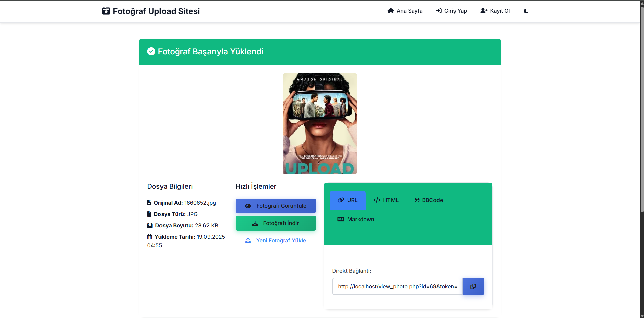Click the copy icon beside the direct link
644x318 pixels.
[473, 286]
